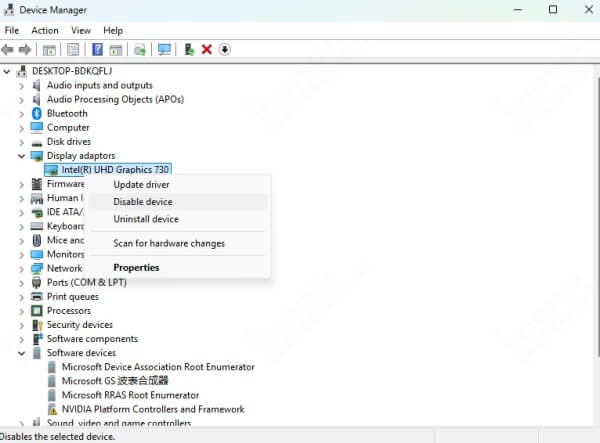Click the Bluetooth icon in the tree
The image size is (600, 443).
(37, 113)
